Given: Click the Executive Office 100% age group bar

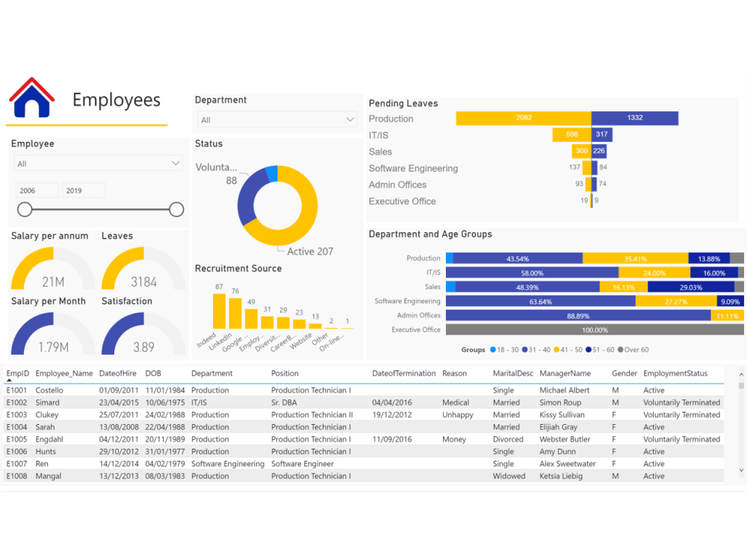Looking at the screenshot, I should click(595, 329).
